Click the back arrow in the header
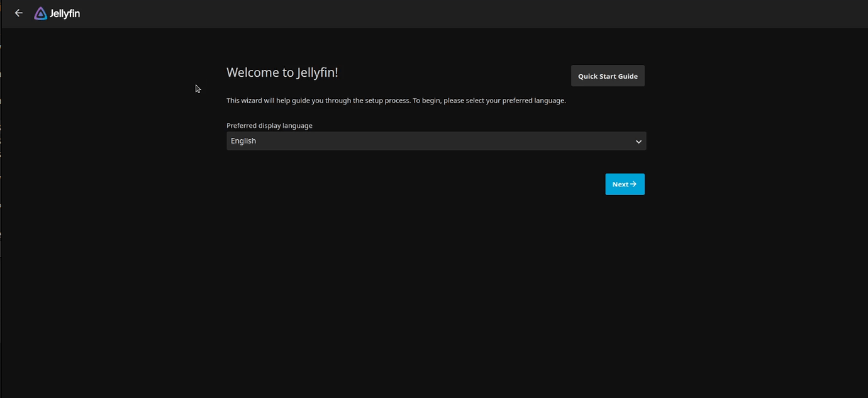This screenshot has width=868, height=398. [x=19, y=13]
